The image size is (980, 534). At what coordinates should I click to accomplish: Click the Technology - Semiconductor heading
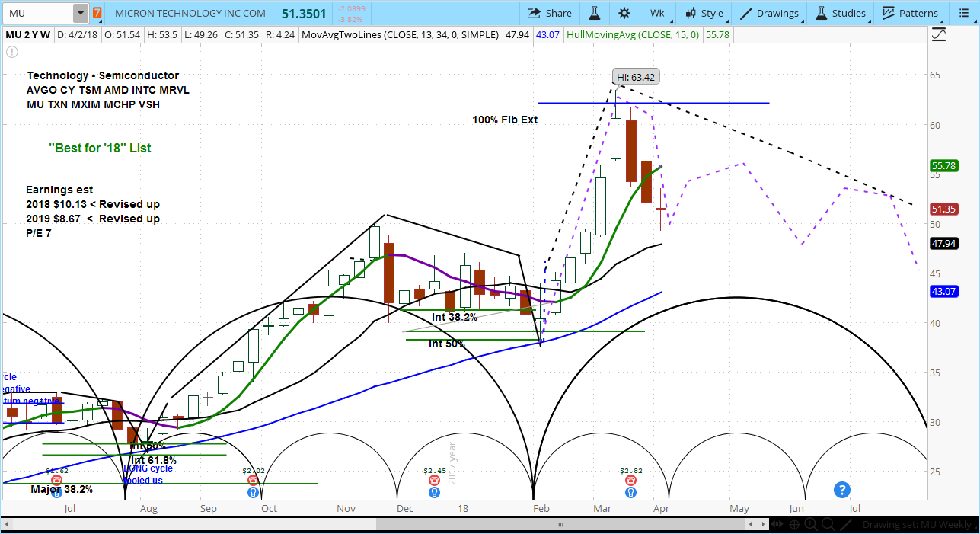103,75
